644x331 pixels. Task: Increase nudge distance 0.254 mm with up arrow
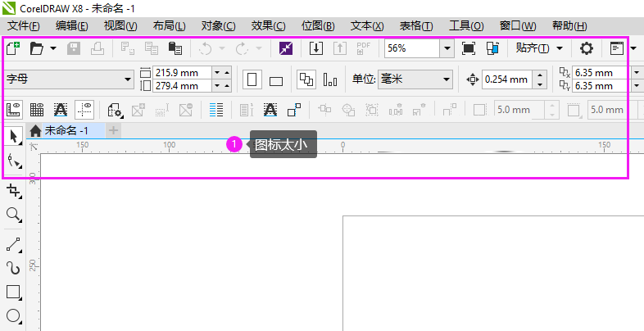tap(540, 75)
